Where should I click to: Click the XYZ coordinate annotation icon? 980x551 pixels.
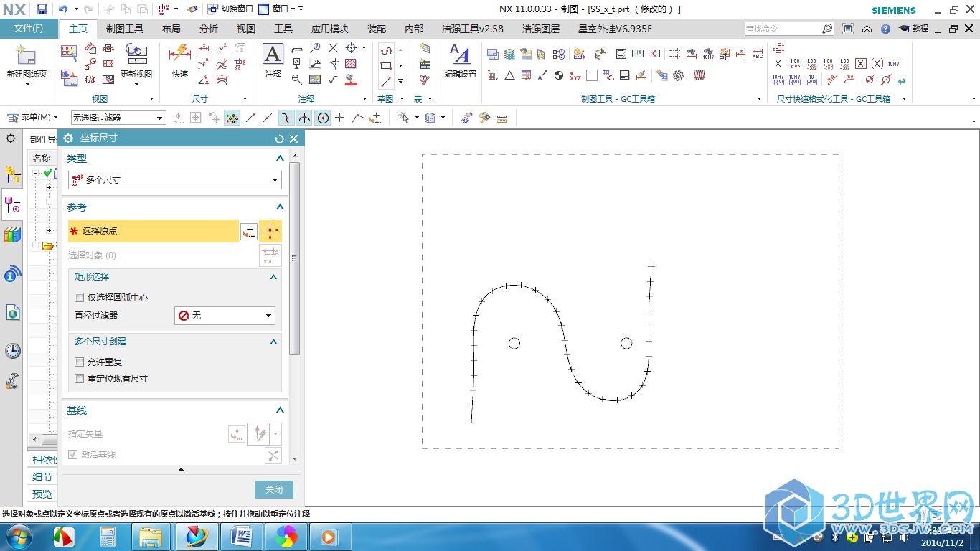(575, 75)
